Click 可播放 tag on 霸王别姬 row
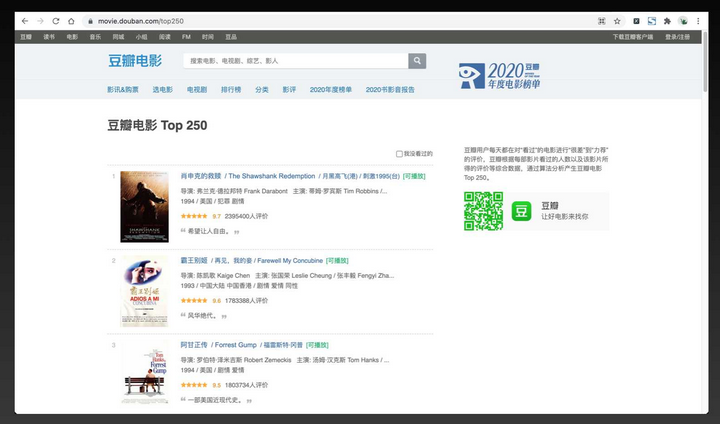Viewport: 720px width, 424px height. (x=337, y=260)
